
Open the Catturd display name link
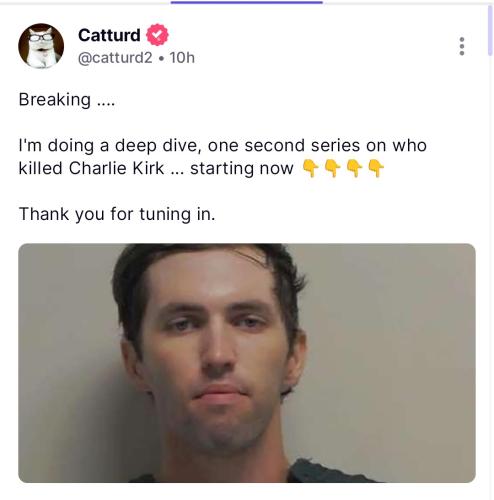tap(109, 35)
